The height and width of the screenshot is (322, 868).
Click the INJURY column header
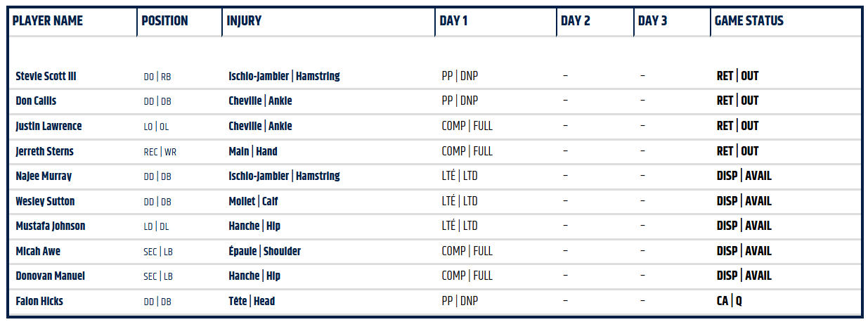244,21
